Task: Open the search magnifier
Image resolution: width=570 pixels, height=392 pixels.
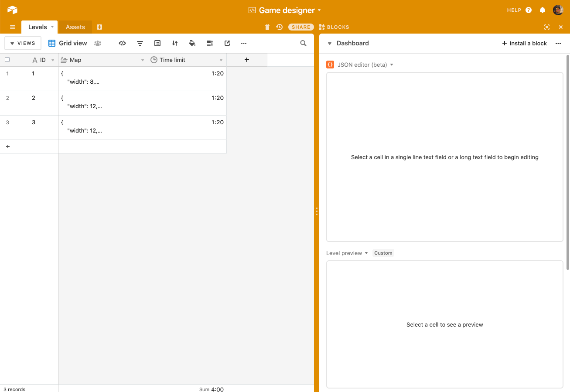Action: 304,43
